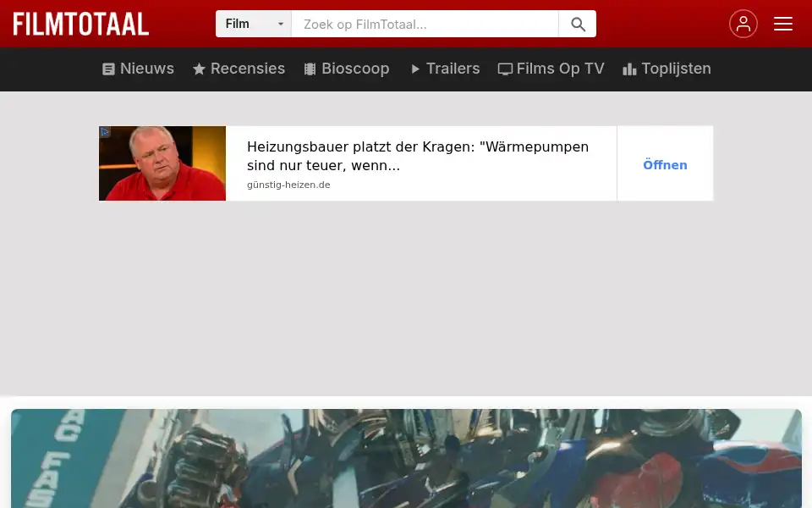Open the Recensies section
The width and height of the screenshot is (812, 508).
(239, 69)
